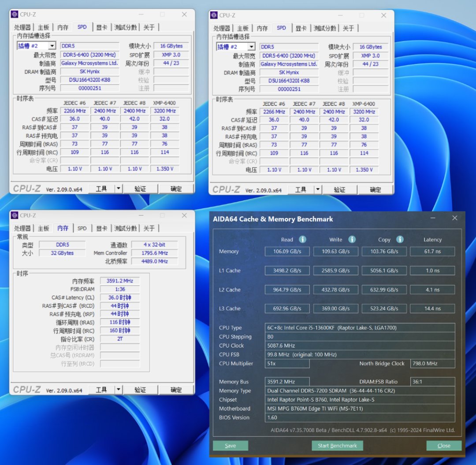Click Close button in AIDA64

tap(444, 446)
